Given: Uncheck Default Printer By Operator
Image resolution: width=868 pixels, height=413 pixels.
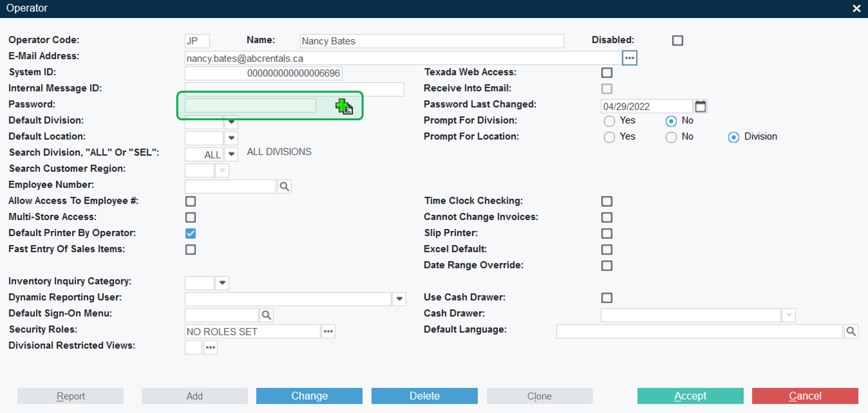Looking at the screenshot, I should coord(190,234).
